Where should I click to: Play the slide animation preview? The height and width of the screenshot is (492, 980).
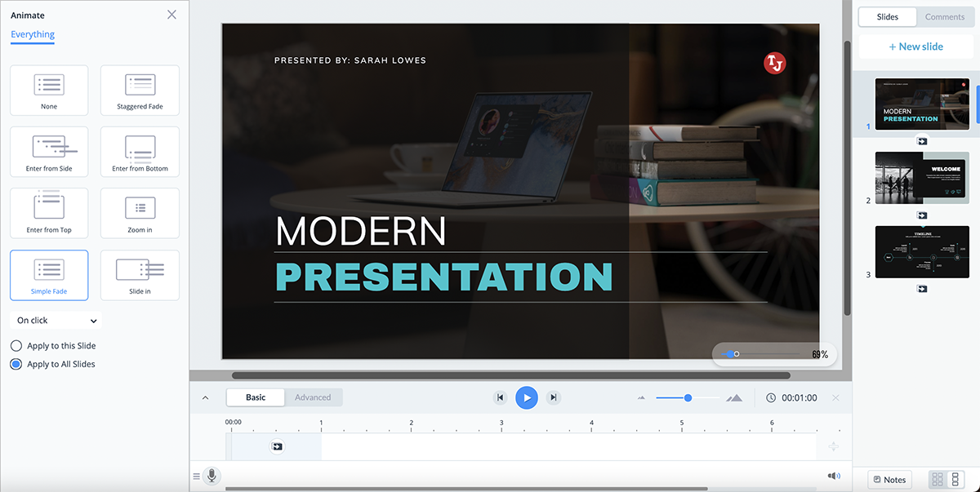tap(527, 397)
